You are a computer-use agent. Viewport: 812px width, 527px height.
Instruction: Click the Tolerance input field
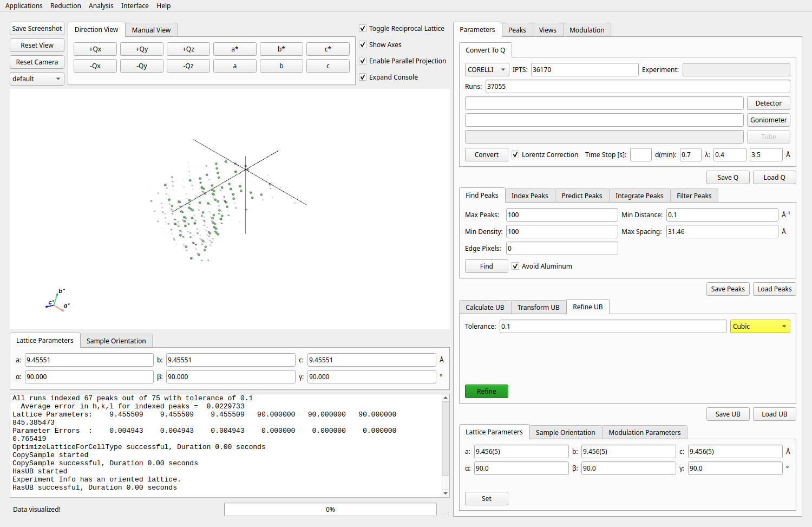[x=613, y=326]
